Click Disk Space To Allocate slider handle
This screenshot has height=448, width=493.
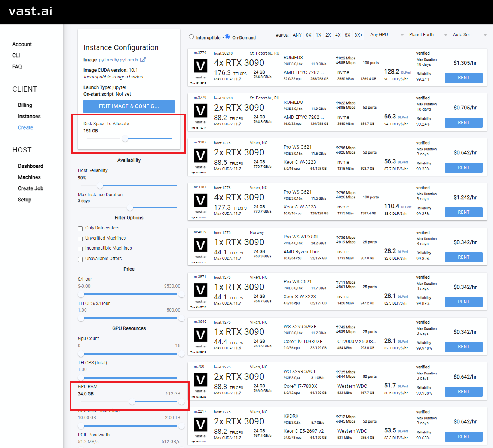pos(125,139)
